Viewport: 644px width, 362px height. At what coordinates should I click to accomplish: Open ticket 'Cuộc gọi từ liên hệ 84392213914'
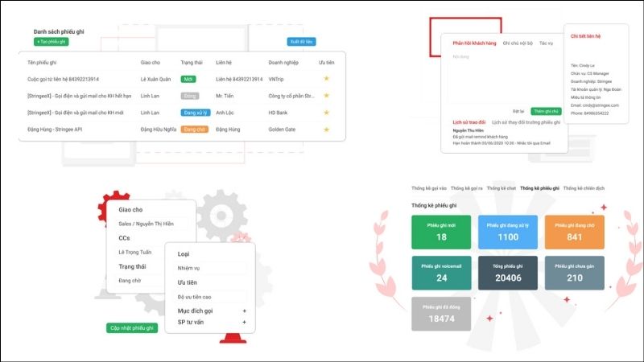tap(64, 79)
